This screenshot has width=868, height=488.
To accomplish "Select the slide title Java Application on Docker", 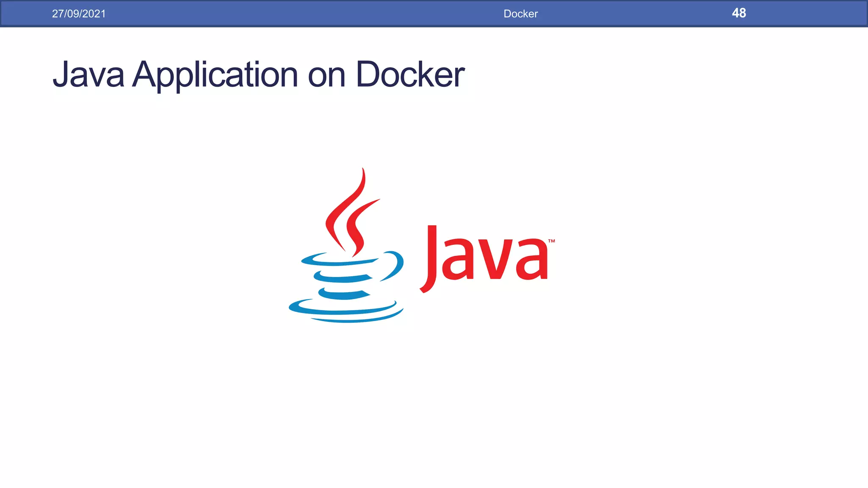I will [259, 75].
